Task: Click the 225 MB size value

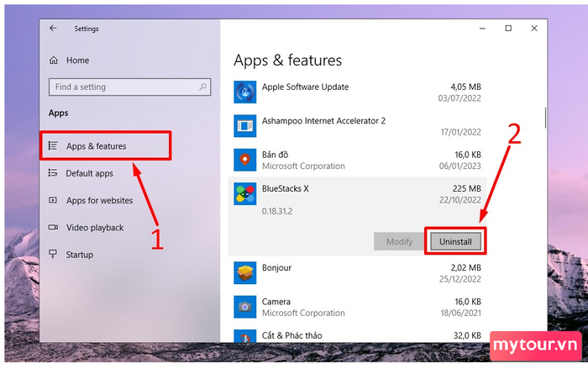Action: (x=466, y=189)
